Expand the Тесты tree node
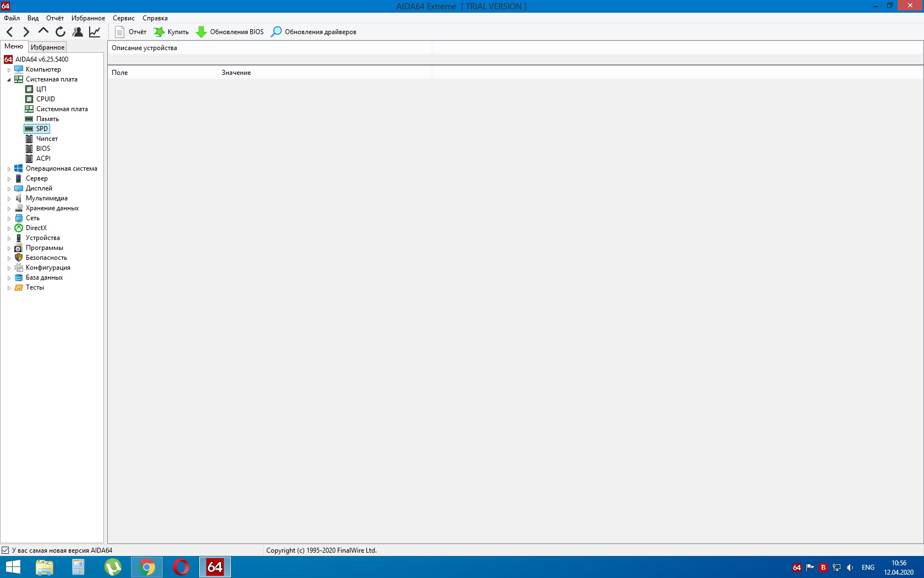This screenshot has width=924, height=578. click(9, 288)
